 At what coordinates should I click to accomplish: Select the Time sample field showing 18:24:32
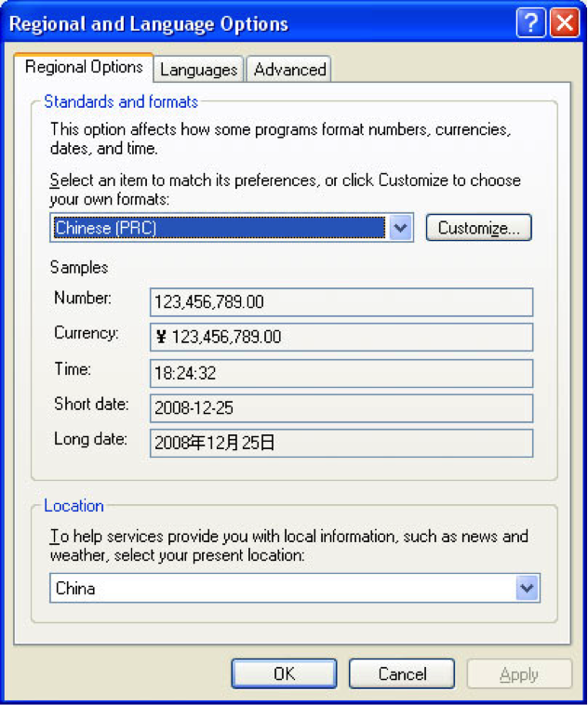click(x=341, y=373)
